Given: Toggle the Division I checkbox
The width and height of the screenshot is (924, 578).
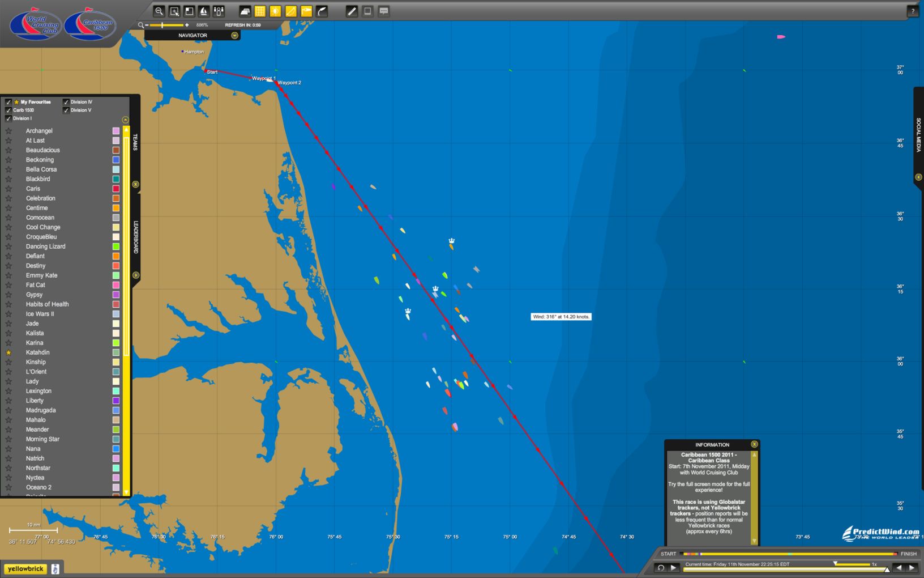Looking at the screenshot, I should pos(8,118).
